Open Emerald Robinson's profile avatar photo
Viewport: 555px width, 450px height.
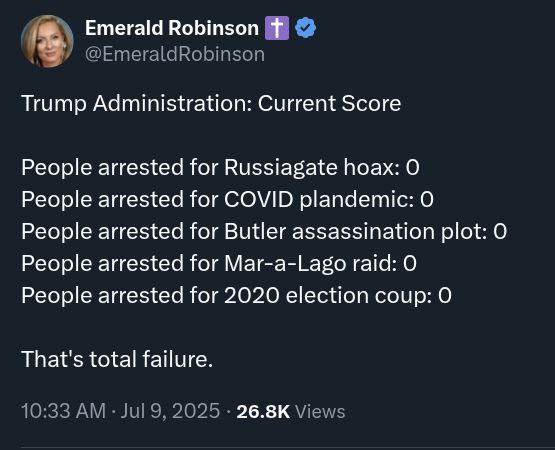point(47,41)
